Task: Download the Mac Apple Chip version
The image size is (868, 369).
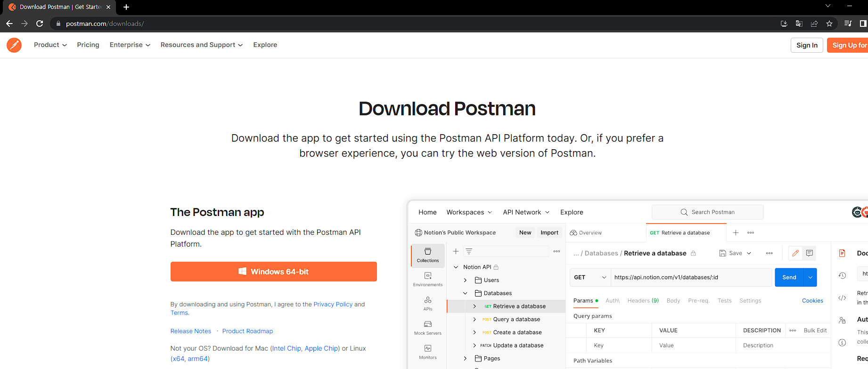Action: pos(321,348)
